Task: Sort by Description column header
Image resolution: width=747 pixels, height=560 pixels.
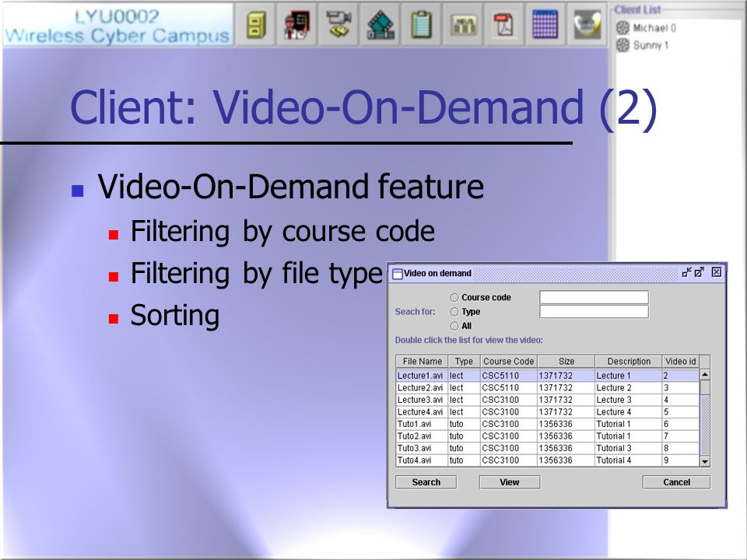Action: (x=629, y=362)
